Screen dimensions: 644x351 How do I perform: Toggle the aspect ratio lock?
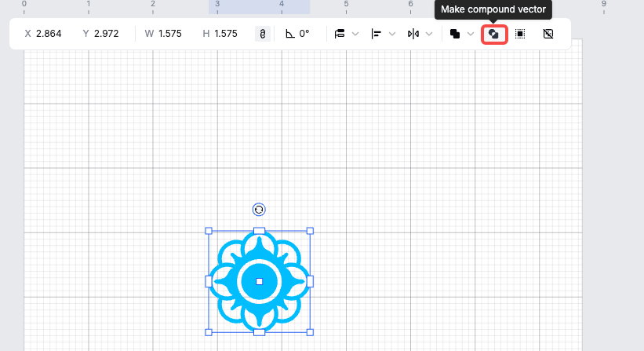[x=263, y=34]
